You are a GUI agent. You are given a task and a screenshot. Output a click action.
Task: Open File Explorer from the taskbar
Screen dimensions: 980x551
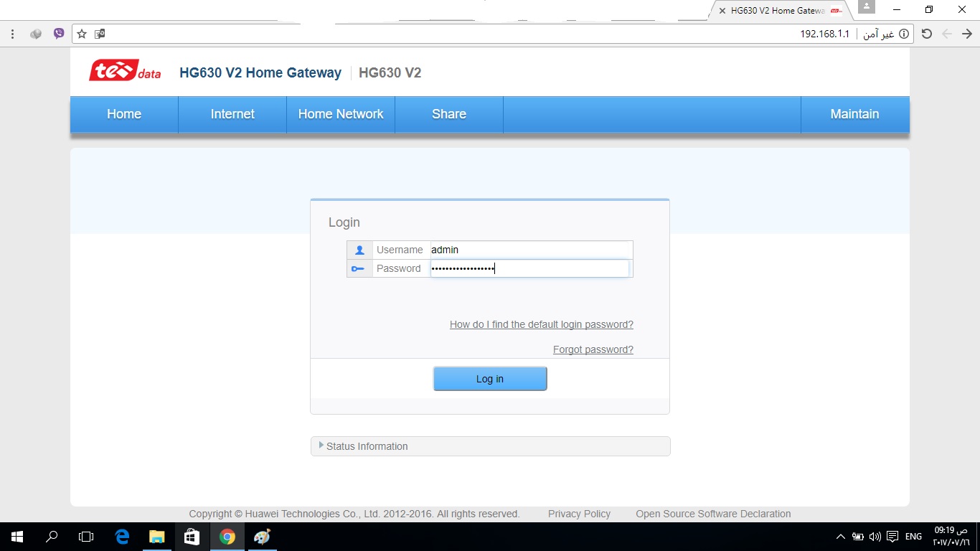(x=156, y=537)
